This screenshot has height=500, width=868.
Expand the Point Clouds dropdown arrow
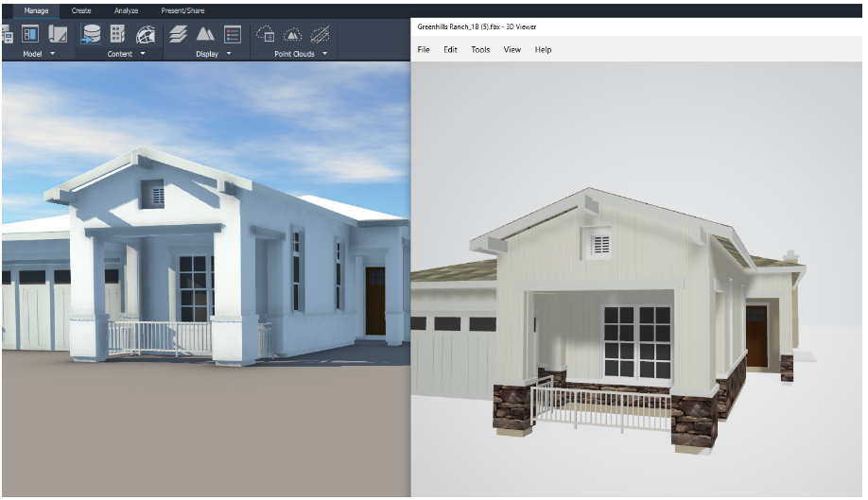(325, 54)
